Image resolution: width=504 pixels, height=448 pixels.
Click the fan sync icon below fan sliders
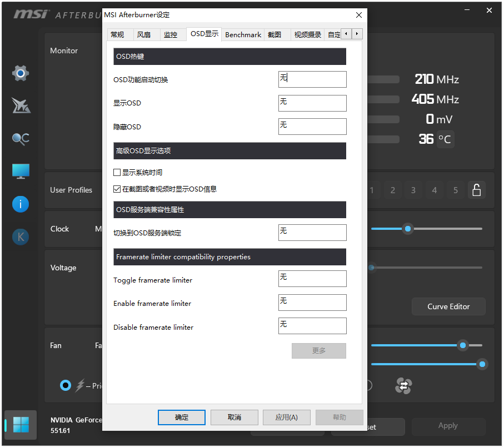click(x=402, y=386)
